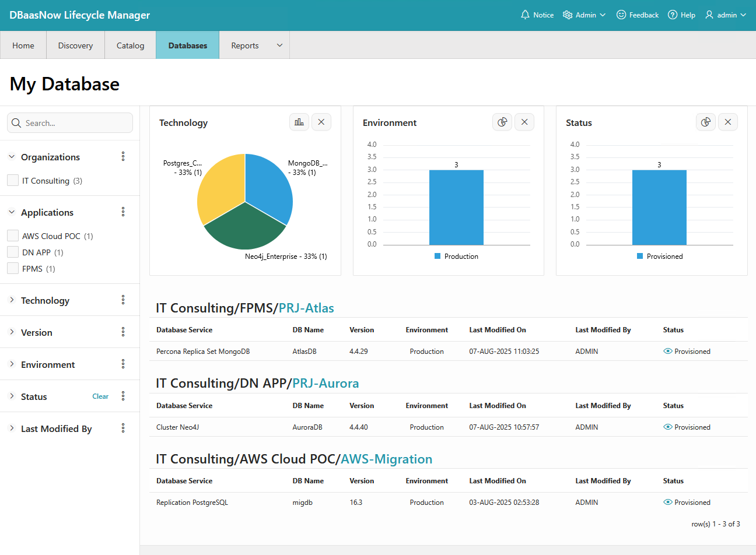Open the Catalog tab
The height and width of the screenshot is (555, 756).
[x=130, y=45]
